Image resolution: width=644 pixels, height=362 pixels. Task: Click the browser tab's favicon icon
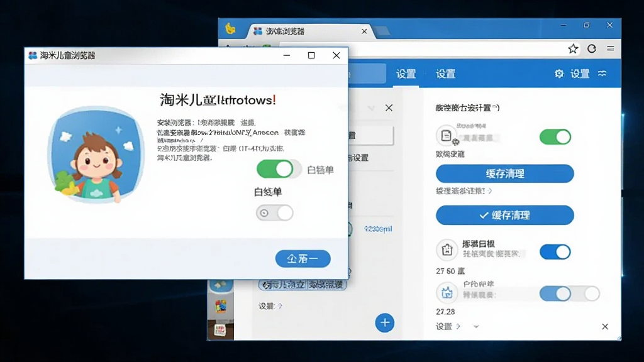click(258, 31)
